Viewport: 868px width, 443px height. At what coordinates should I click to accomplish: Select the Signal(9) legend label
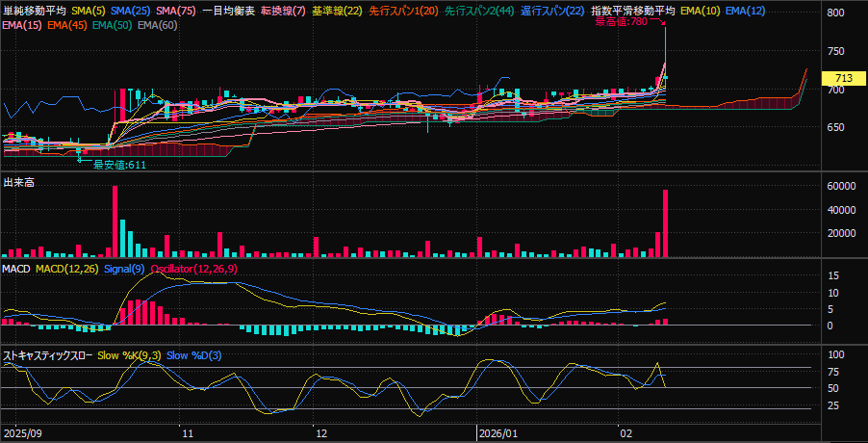pyautogui.click(x=123, y=268)
